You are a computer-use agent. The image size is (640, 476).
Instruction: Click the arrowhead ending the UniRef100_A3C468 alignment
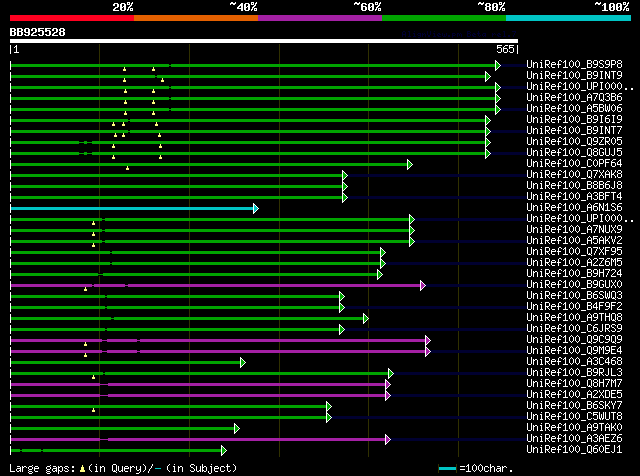(x=243, y=363)
